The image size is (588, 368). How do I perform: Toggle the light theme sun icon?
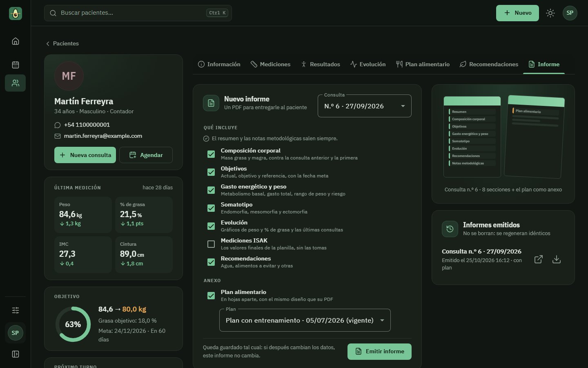click(550, 13)
